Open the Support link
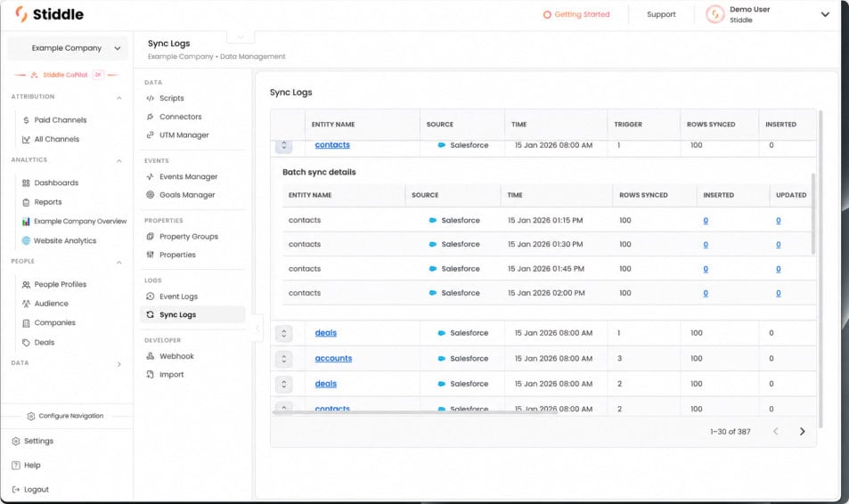Image resolution: width=849 pixels, height=504 pixels. (x=661, y=14)
